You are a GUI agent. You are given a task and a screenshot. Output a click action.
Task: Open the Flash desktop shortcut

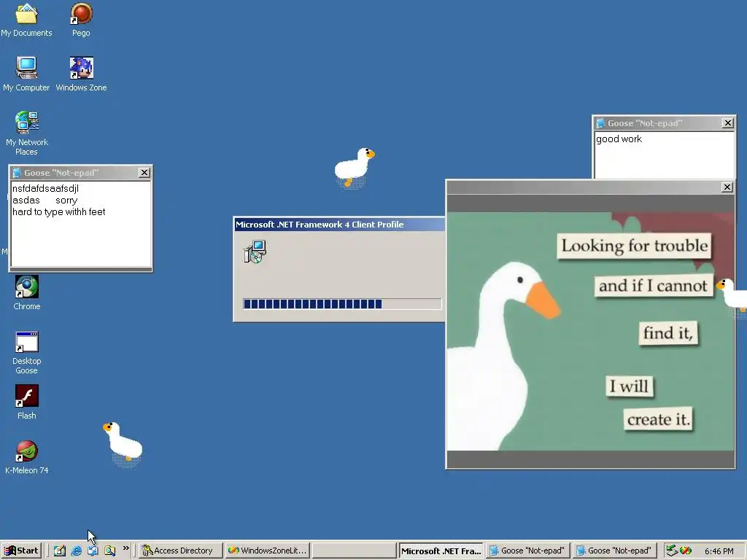tap(27, 402)
